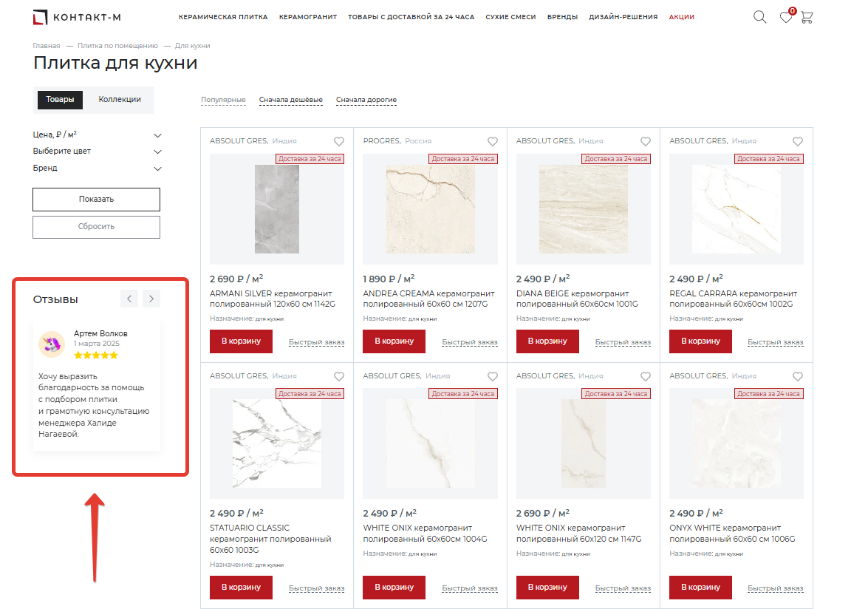
Task: Quick order ONYX WHITE via Быстрый заказ
Action: coord(776,588)
